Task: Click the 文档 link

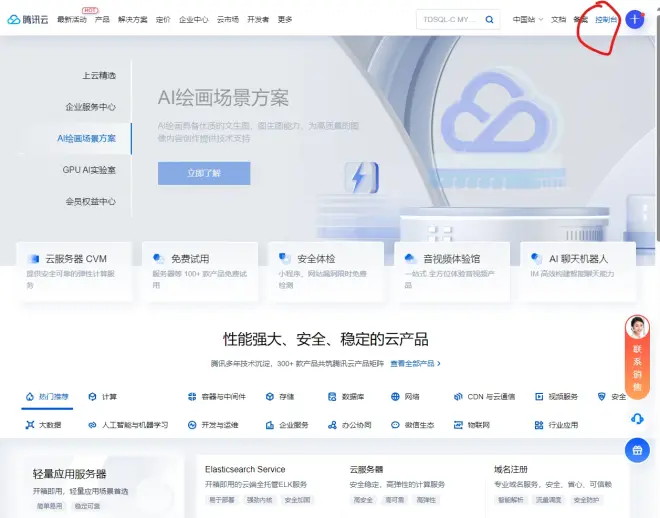Action: click(x=559, y=19)
